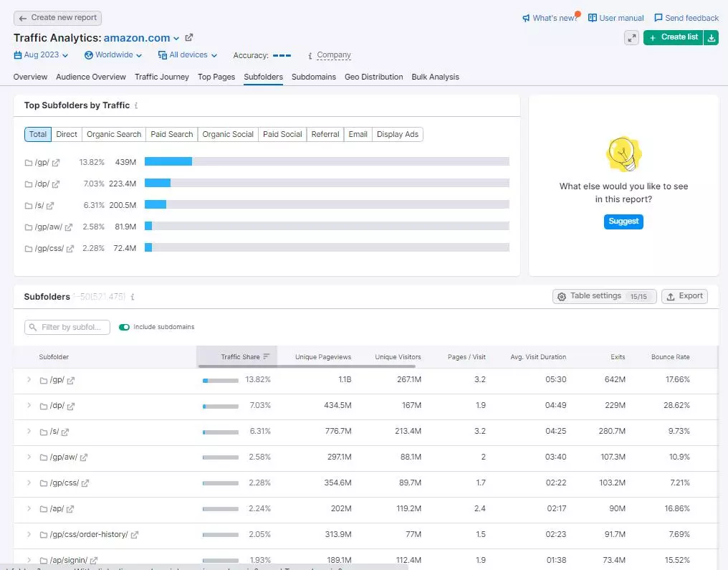Open external link in /gp/css/order-history/ row
The width and height of the screenshot is (728, 570).
(134, 535)
